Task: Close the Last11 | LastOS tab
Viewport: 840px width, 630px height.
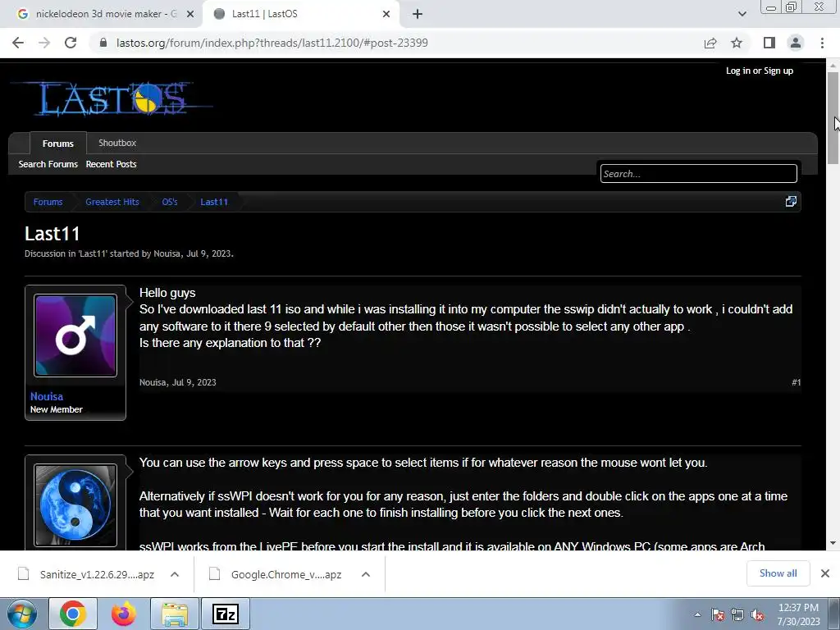Action: coord(386,14)
